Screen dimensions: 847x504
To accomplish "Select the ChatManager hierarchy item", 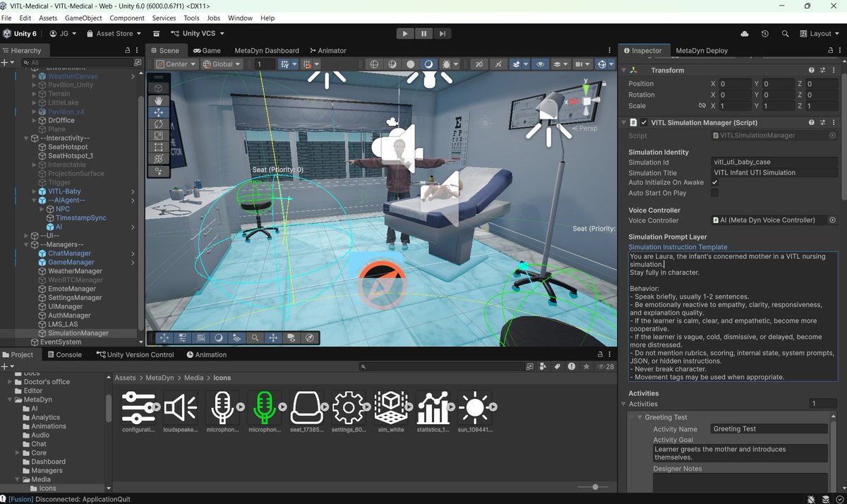I will coord(69,253).
